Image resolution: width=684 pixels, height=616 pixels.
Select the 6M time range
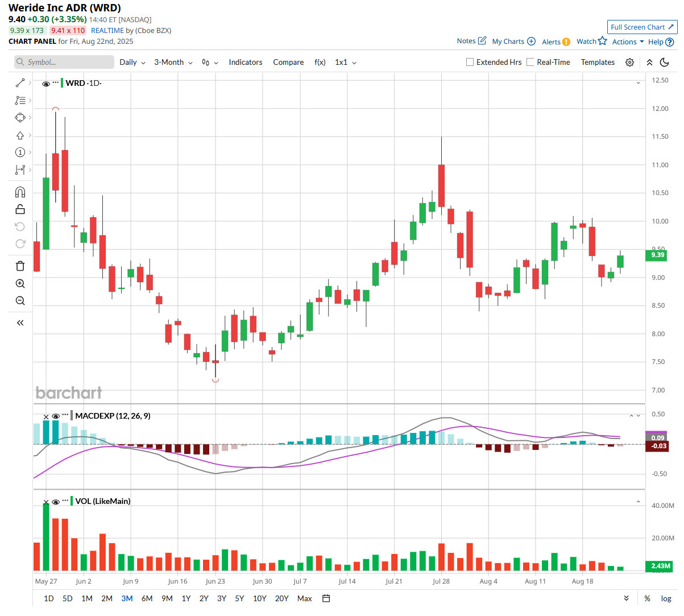click(147, 598)
